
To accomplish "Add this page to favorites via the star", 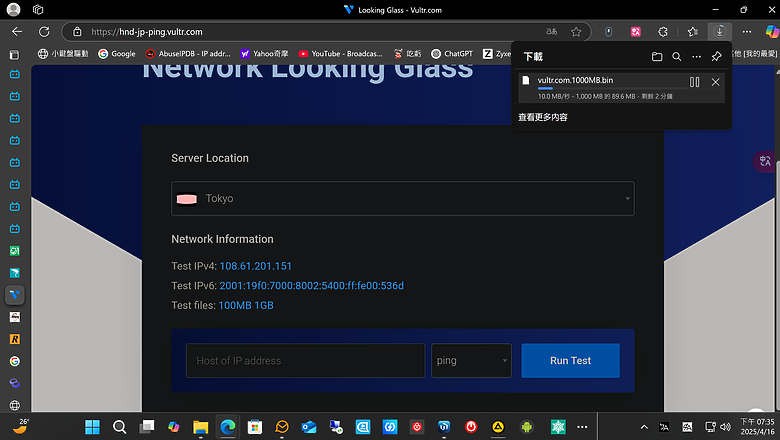I will (x=576, y=32).
